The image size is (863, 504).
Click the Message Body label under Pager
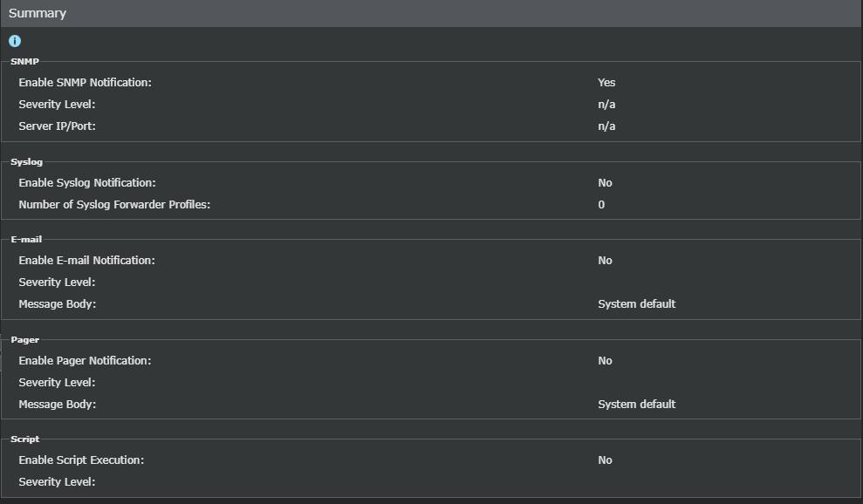[x=58, y=405]
